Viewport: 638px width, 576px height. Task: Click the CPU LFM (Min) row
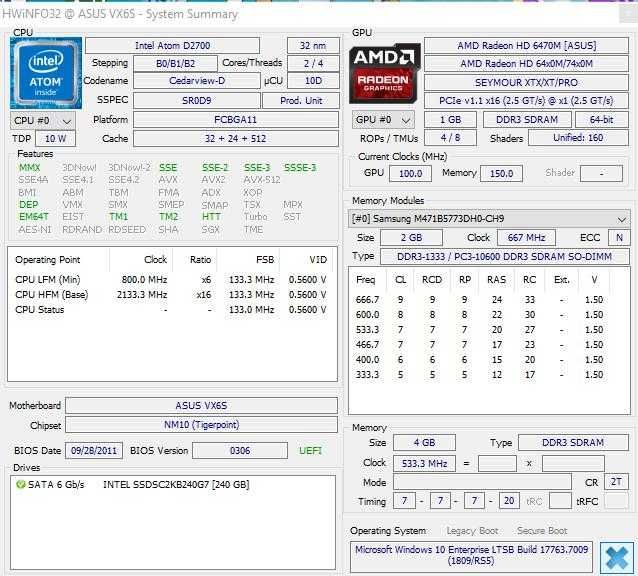click(171, 280)
